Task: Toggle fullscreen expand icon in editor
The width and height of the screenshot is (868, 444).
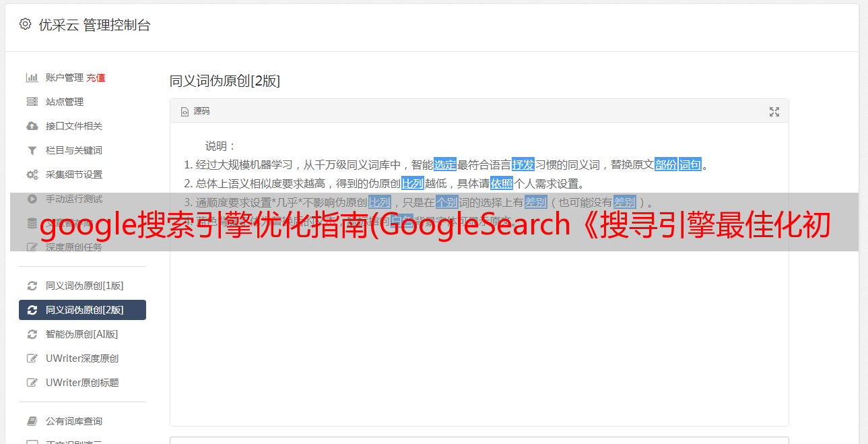Action: point(774,112)
